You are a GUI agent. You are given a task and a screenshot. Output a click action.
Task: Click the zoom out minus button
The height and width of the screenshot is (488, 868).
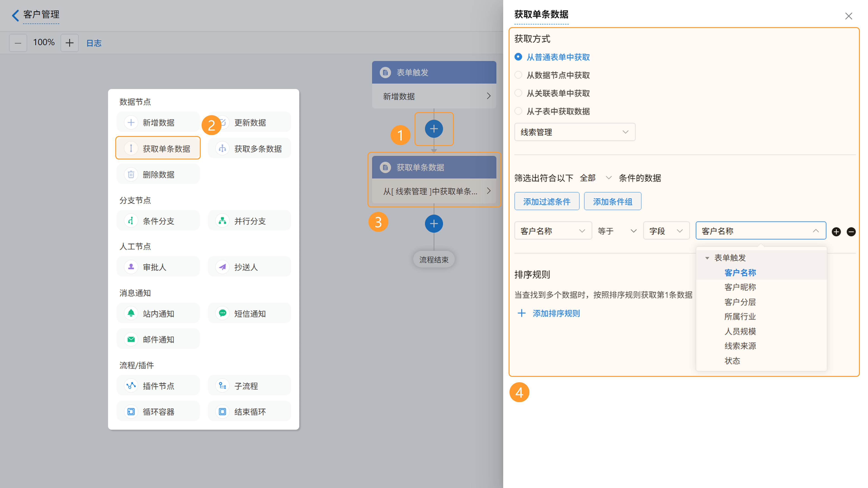[x=18, y=43]
